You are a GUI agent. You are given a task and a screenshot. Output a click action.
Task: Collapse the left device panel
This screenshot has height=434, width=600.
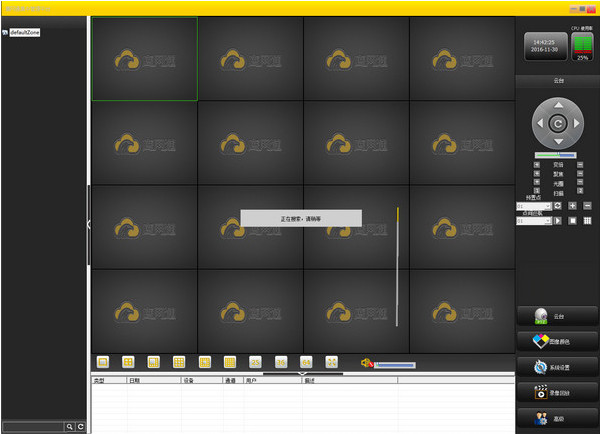tap(88, 224)
